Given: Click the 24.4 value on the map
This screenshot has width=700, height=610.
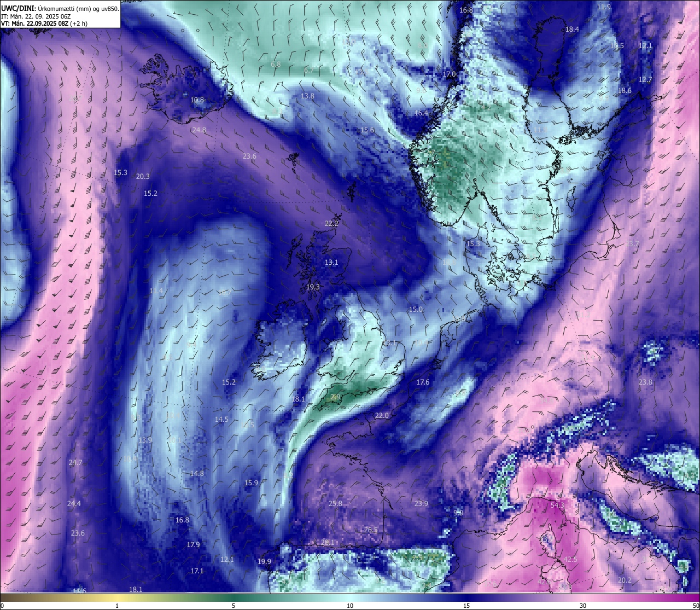Looking at the screenshot, I should click(74, 504).
